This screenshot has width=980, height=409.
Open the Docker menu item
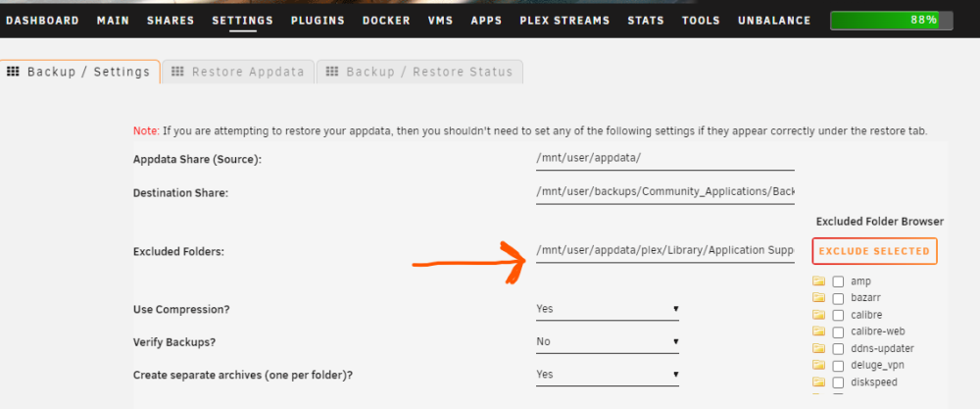click(x=386, y=20)
